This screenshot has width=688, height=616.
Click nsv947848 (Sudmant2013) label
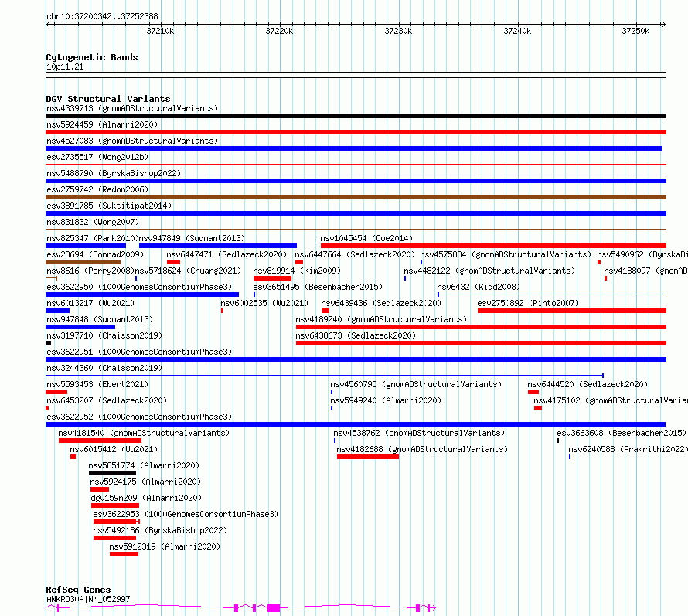click(x=100, y=319)
